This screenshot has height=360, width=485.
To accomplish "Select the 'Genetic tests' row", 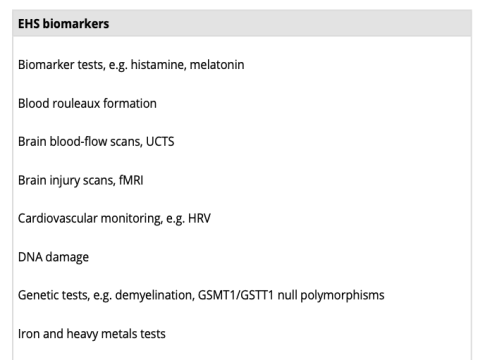I will point(242,295).
